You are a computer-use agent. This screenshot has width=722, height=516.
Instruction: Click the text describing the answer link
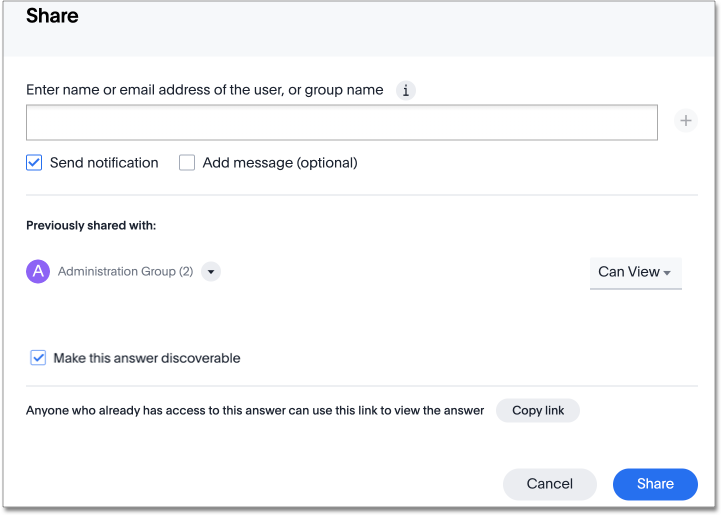pos(255,411)
